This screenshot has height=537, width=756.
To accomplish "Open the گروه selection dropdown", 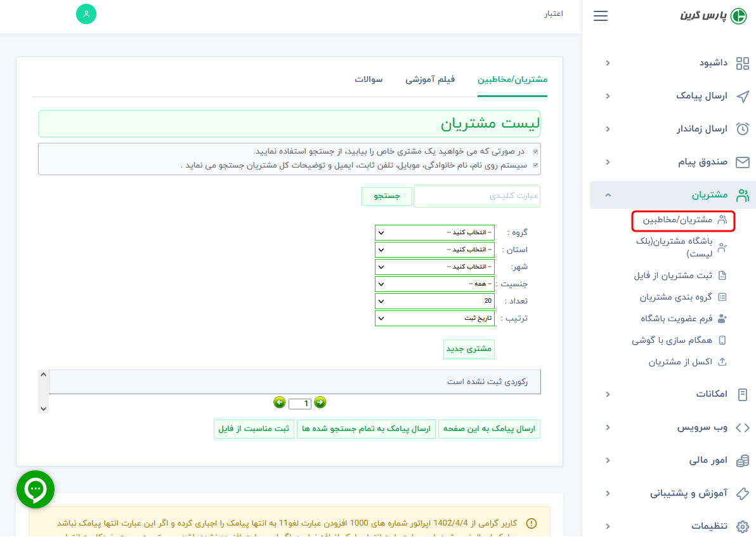I will 434,232.
